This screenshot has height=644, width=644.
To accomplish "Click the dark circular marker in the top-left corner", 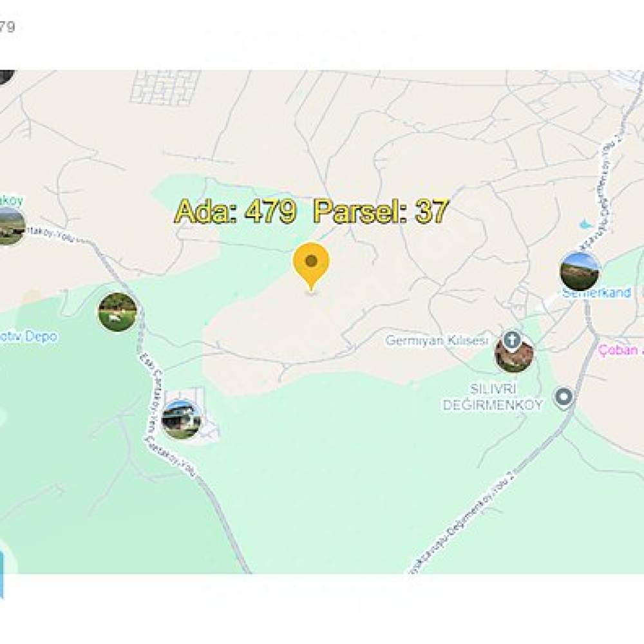I will pyautogui.click(x=6, y=77).
